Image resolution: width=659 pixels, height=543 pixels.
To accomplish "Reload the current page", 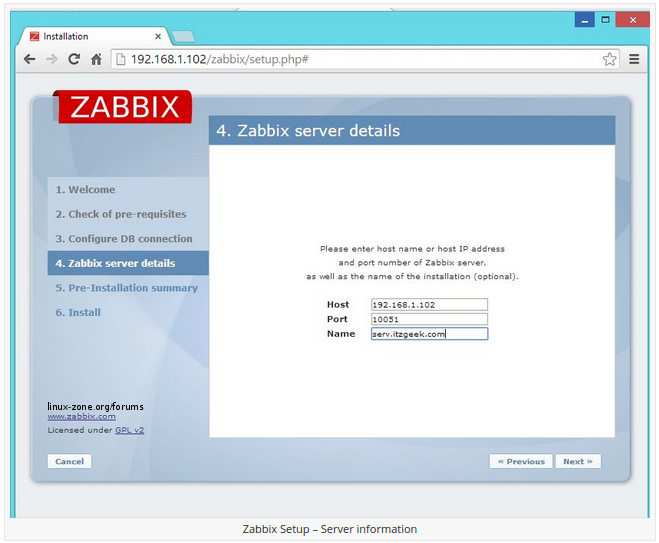I will tap(74, 60).
